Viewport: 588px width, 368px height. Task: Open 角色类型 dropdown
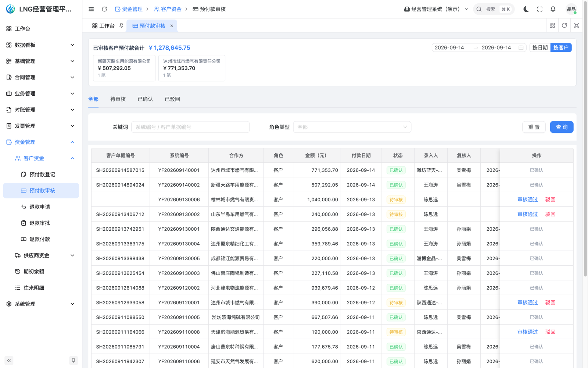coord(352,127)
